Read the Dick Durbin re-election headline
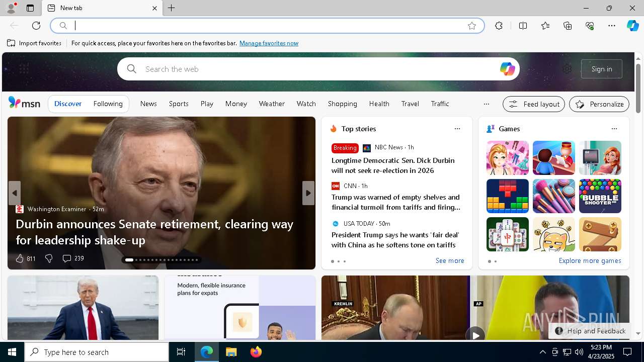The width and height of the screenshot is (644, 362). click(393, 165)
